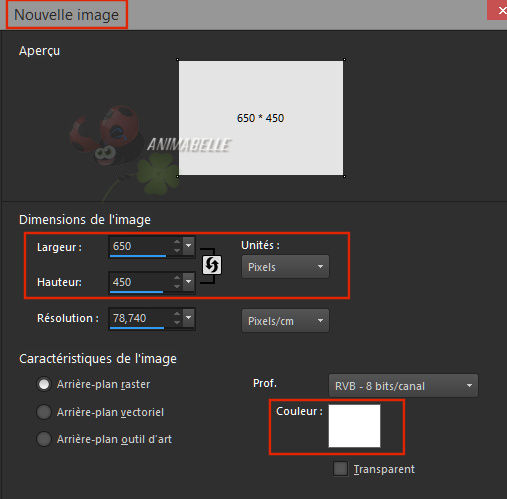Click the aspect ratio lock icon

coord(212,265)
